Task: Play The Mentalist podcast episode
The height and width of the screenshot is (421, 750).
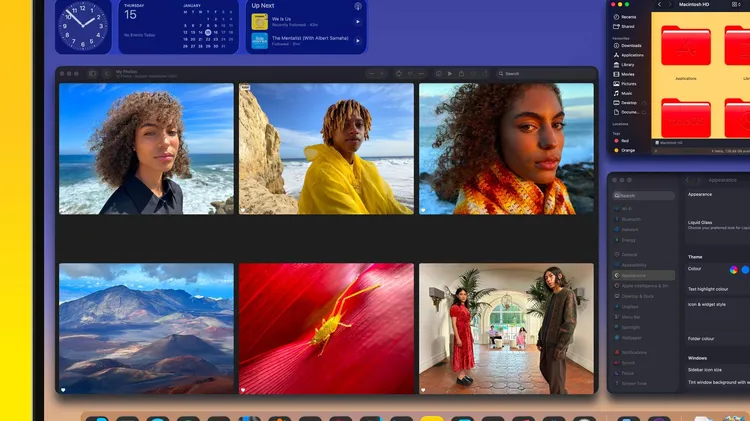Action: (x=358, y=41)
